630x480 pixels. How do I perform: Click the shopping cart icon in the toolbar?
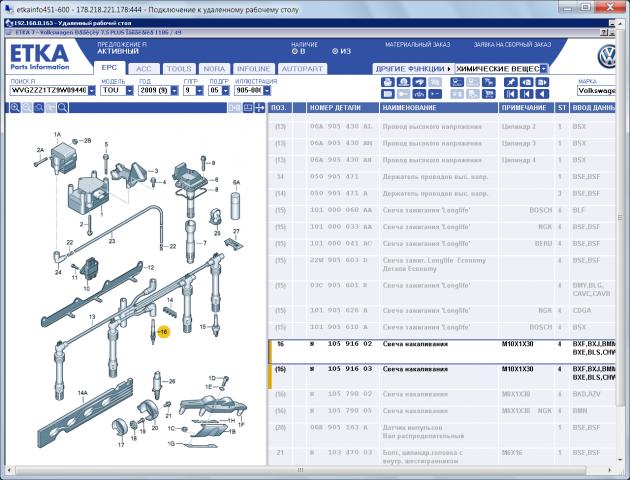coord(489,94)
